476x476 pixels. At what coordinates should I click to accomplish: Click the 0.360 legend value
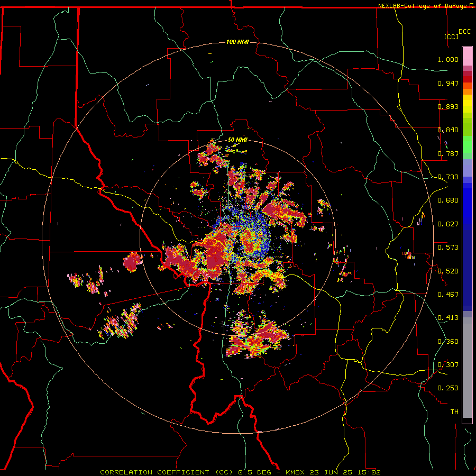pyautogui.click(x=448, y=341)
